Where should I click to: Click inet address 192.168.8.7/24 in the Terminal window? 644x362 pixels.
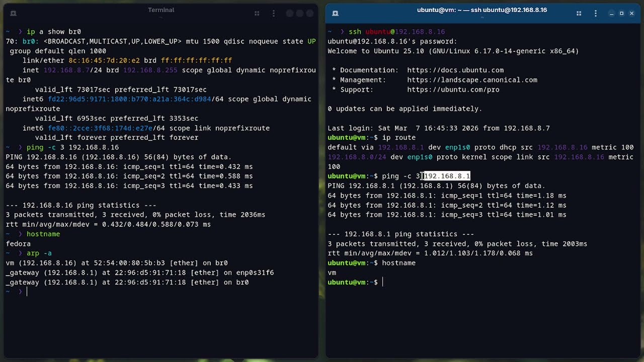point(73,70)
